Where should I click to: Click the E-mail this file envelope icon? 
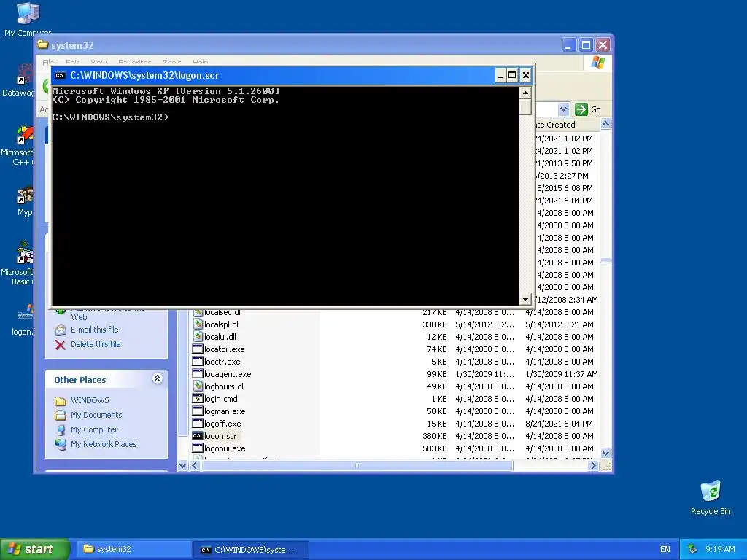pos(61,330)
